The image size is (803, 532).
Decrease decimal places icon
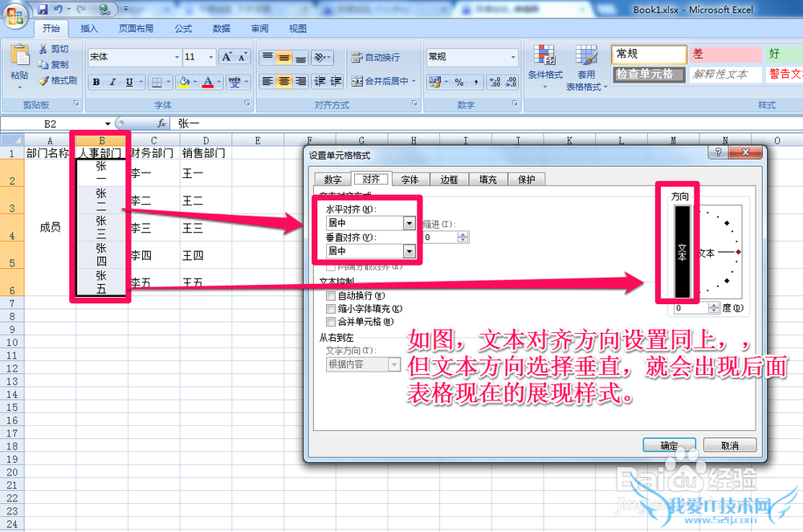[511, 82]
